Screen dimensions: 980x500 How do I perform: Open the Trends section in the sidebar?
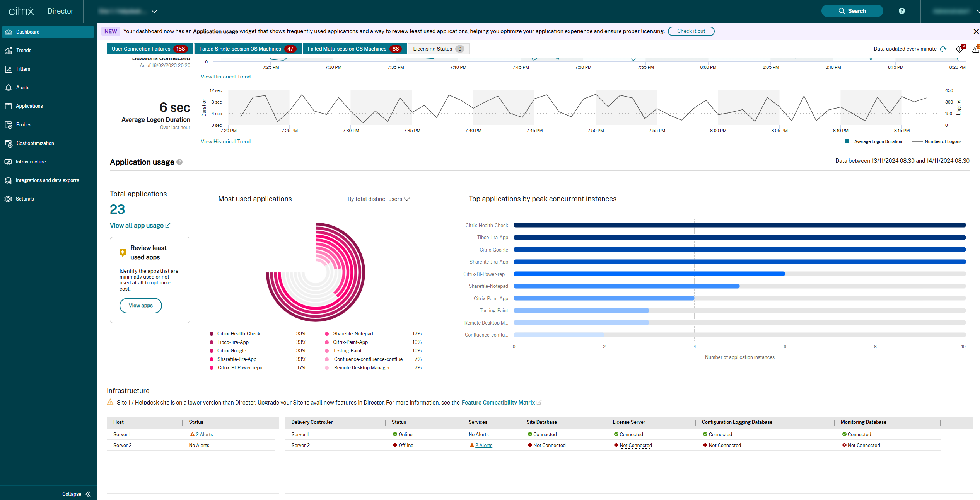click(24, 50)
